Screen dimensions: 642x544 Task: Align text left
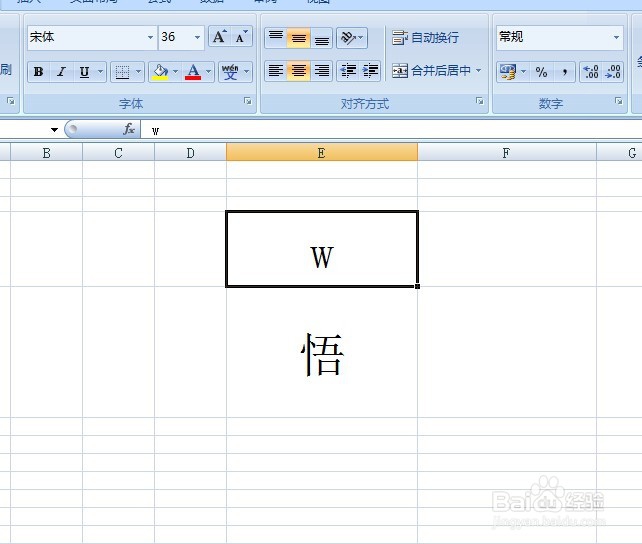point(276,70)
